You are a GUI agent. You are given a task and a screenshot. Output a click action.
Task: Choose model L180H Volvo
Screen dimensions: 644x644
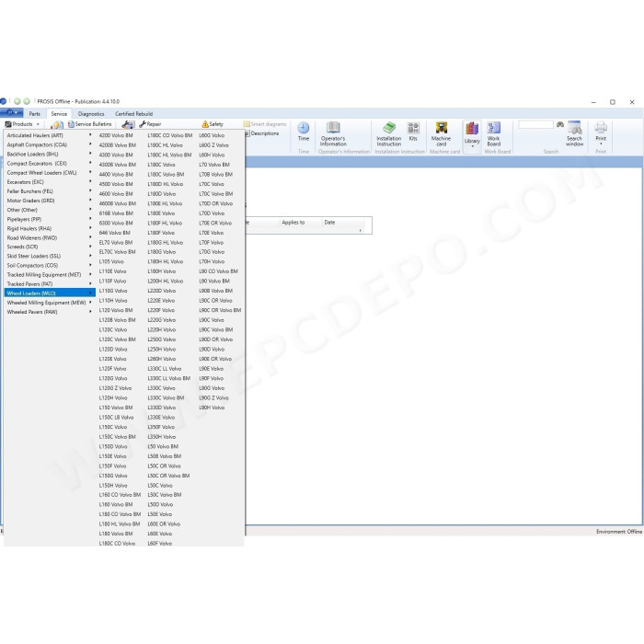[162, 271]
